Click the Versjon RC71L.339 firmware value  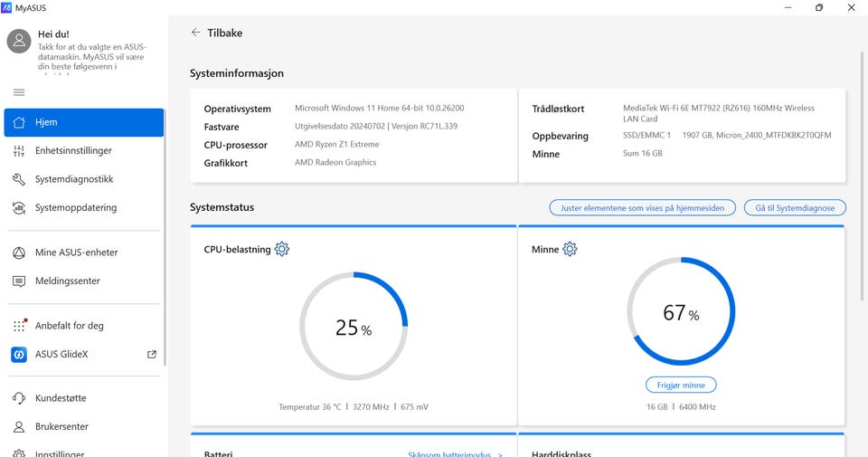click(425, 127)
